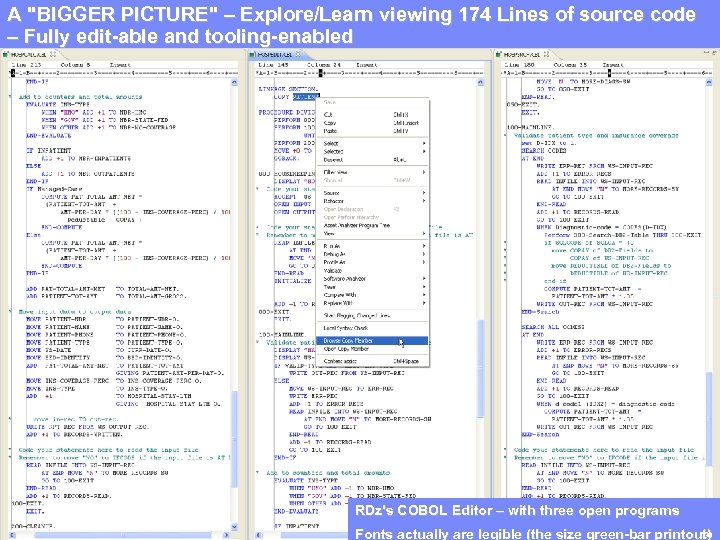Maximize the editor area via top-right icon
The width and height of the screenshot is (720, 540).
pos(715,54)
